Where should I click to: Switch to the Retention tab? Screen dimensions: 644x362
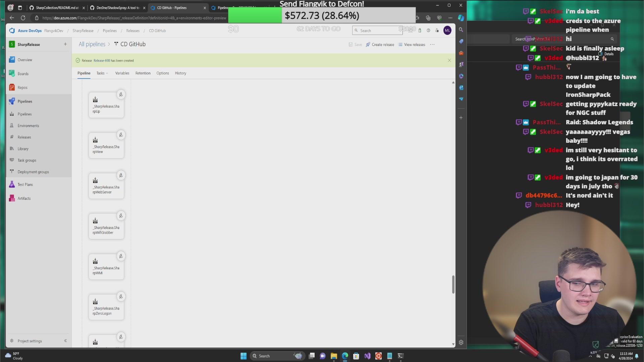[143, 73]
